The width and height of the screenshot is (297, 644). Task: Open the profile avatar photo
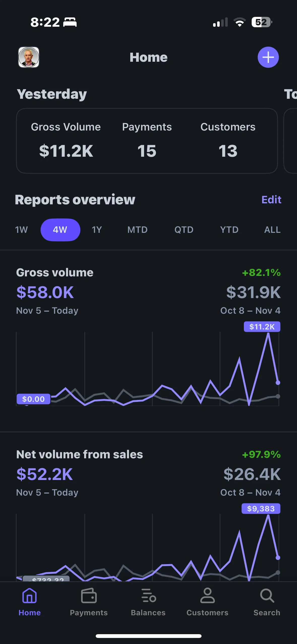tap(29, 57)
